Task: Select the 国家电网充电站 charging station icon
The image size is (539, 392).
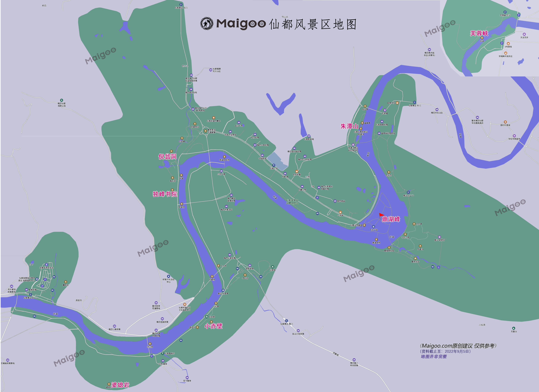Action: (x=47, y=265)
